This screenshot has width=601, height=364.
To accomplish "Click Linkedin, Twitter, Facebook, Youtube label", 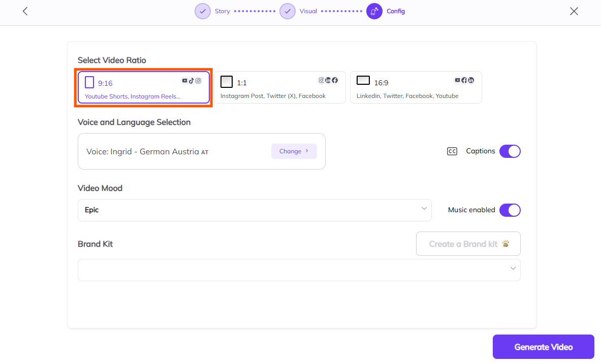I will click(407, 96).
